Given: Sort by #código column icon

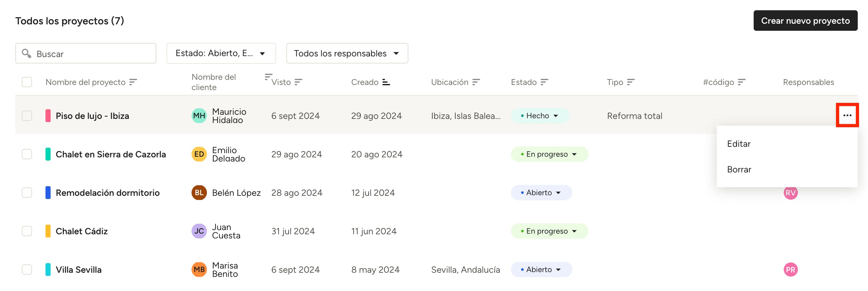Looking at the screenshot, I should coord(741,82).
